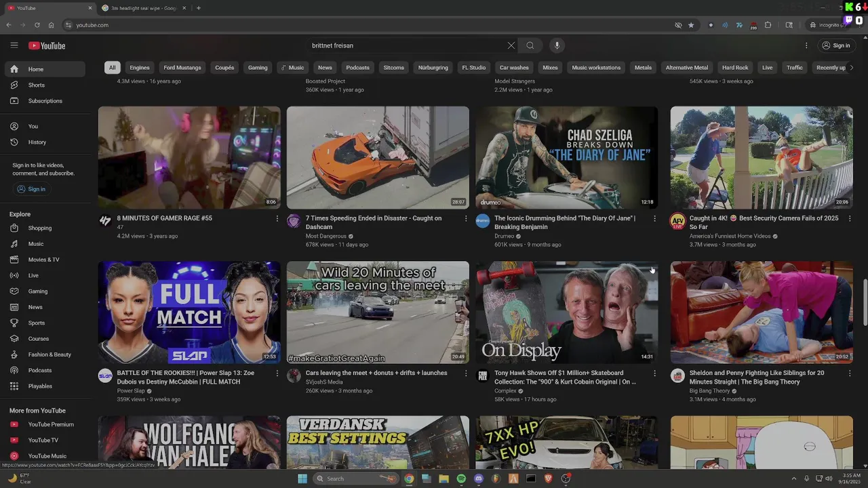Reload the page in the browser
868x488 pixels.
(37, 25)
